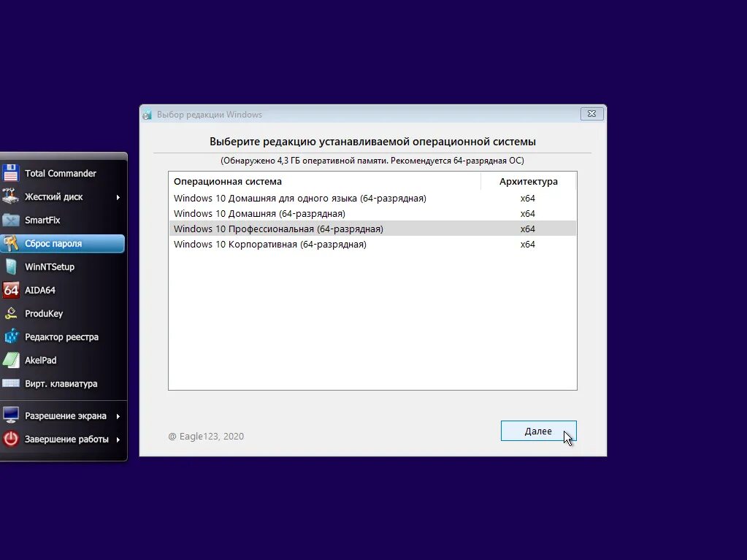Click the Архитектура column header

point(529,181)
